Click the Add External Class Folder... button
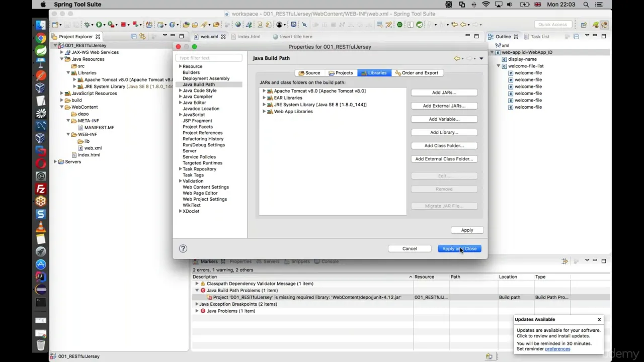 point(444,159)
